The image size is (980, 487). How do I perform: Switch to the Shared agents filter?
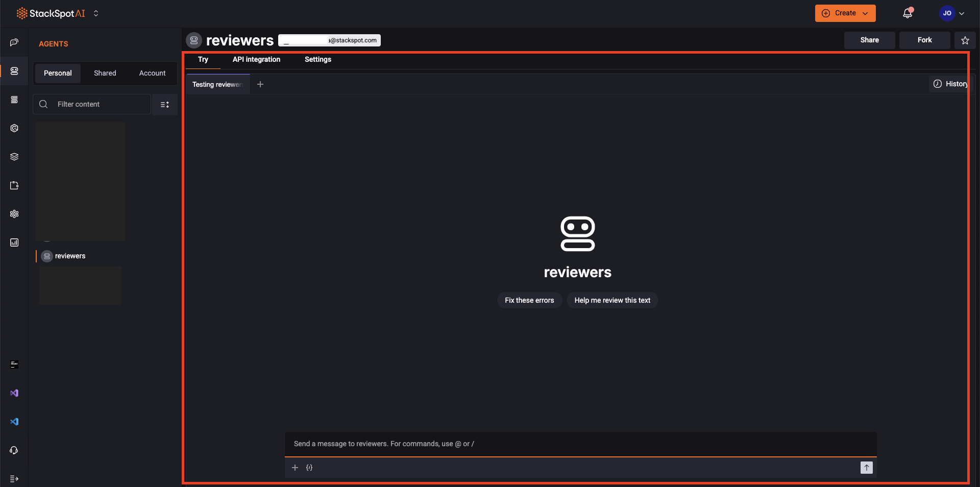tap(105, 73)
